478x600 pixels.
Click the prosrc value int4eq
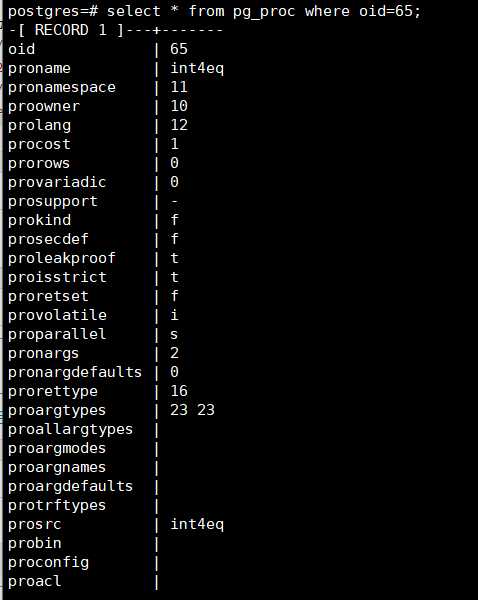197,525
